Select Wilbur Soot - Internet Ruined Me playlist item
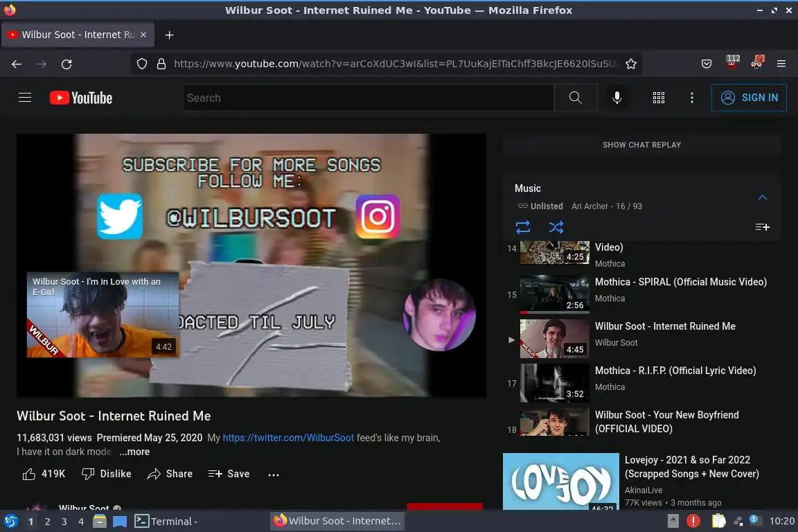The image size is (798, 532). 642,339
